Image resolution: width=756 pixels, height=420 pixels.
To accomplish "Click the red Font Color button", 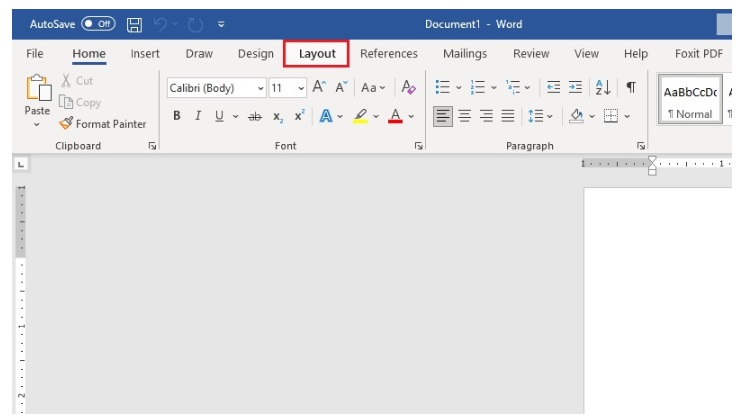I will point(394,116).
